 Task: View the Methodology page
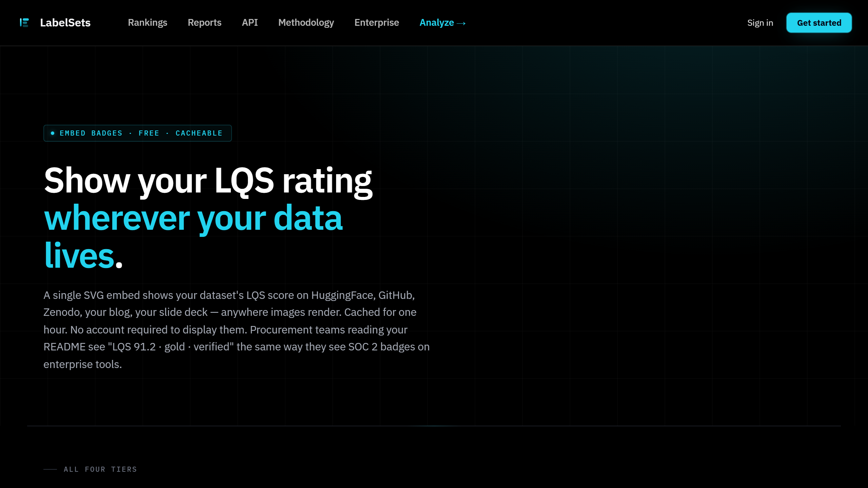pyautogui.click(x=306, y=23)
